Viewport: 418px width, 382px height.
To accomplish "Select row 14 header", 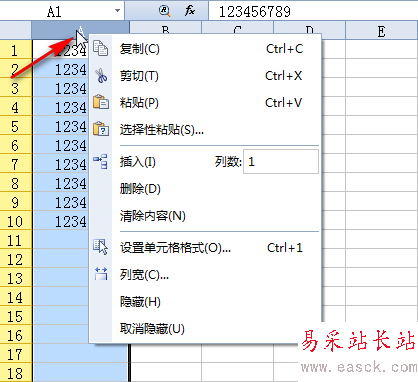I will (16, 297).
